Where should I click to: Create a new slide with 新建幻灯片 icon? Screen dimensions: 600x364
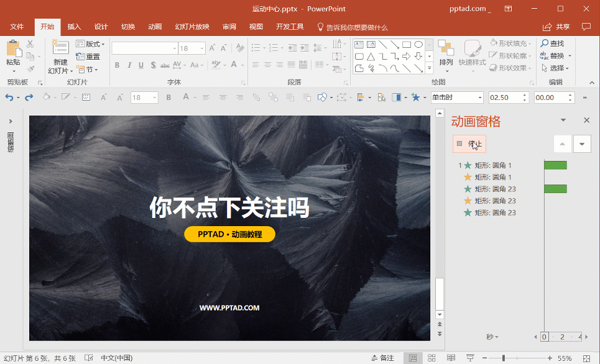(60, 47)
